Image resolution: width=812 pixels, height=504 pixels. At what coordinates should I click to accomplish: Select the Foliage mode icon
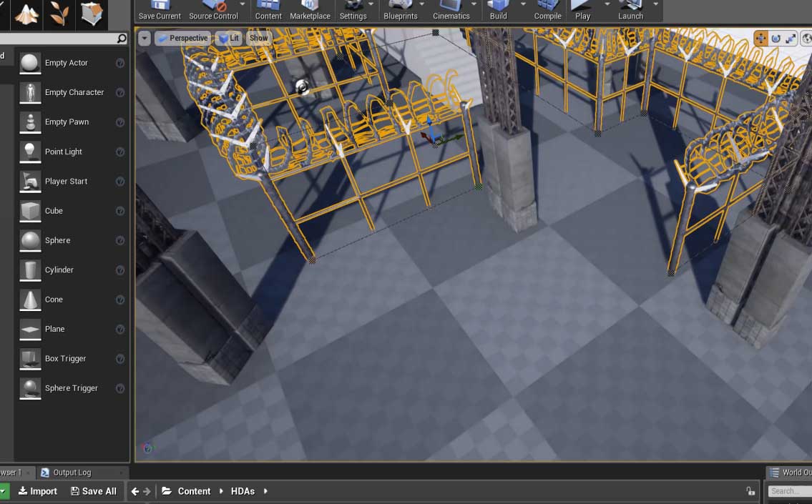pos(59,13)
